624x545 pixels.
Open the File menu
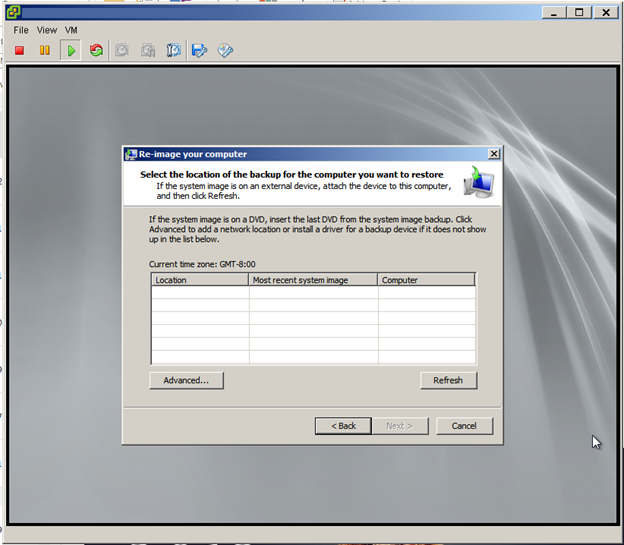tap(21, 30)
